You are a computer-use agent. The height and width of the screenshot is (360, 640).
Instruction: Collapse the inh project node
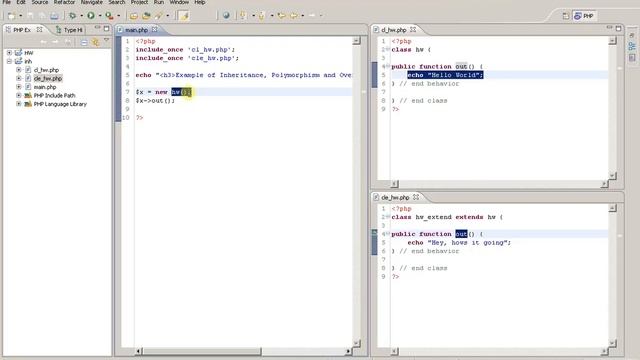[x=9, y=61]
